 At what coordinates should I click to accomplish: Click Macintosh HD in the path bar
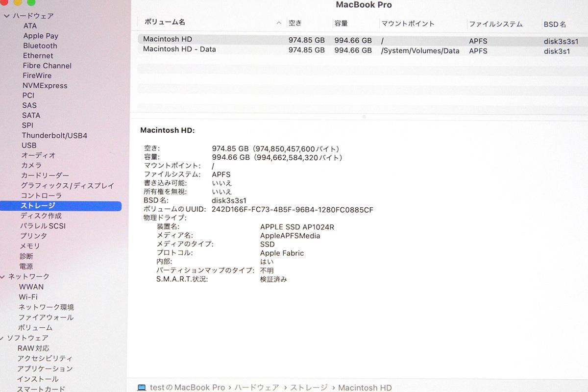(365, 388)
